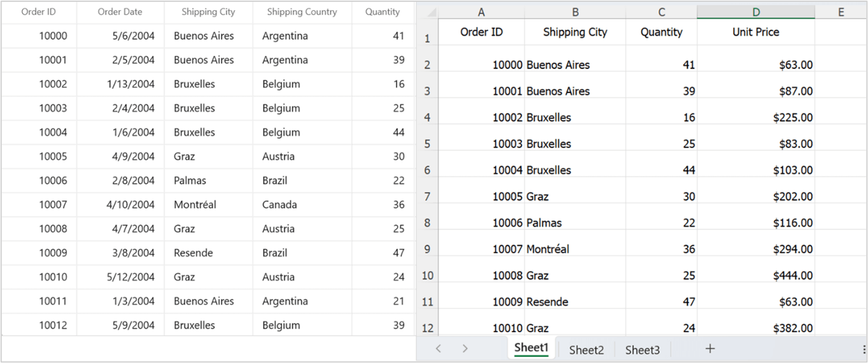
Task: Select the cell showing Montréal in the spreadsheet
Action: point(575,249)
